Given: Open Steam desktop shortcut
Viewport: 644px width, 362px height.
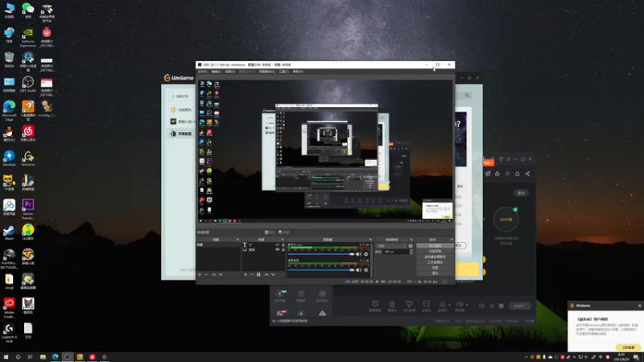Looking at the screenshot, I should pyautogui.click(x=9, y=232).
